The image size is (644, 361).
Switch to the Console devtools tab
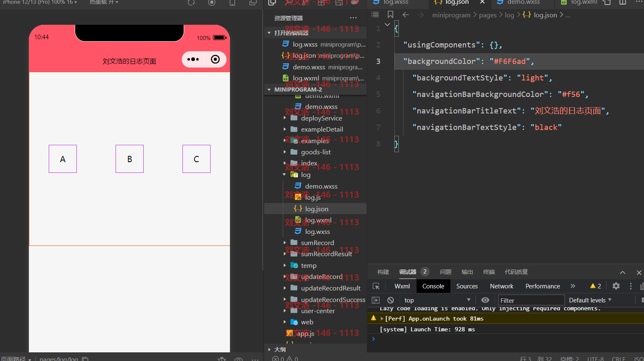tap(433, 286)
